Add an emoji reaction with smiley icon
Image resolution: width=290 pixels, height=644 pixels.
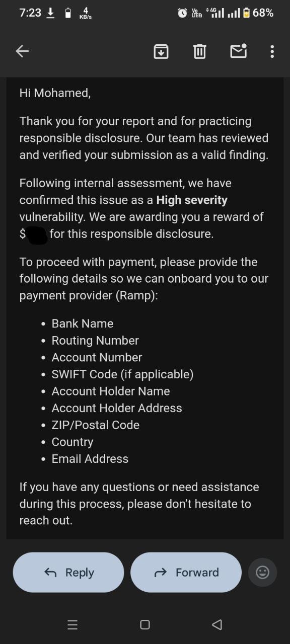[263, 573]
